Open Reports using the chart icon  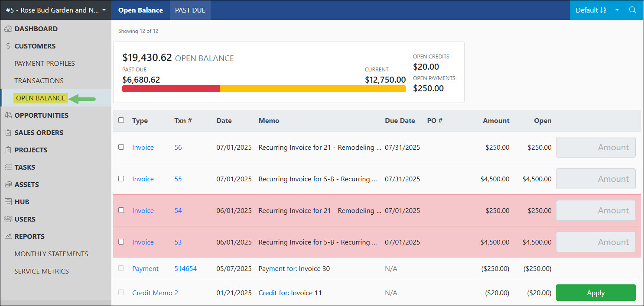tap(8, 236)
